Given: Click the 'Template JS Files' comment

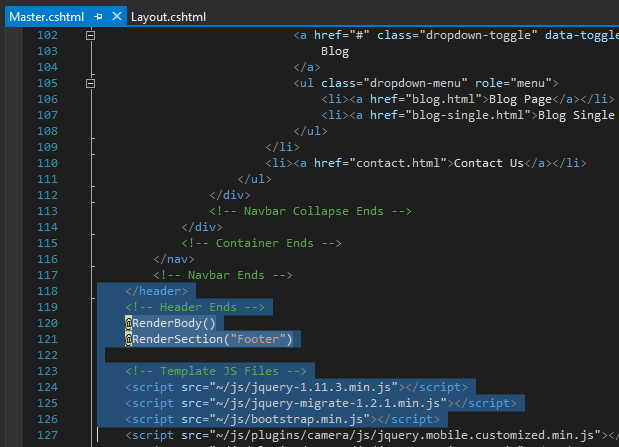Looking at the screenshot, I should 216,371.
